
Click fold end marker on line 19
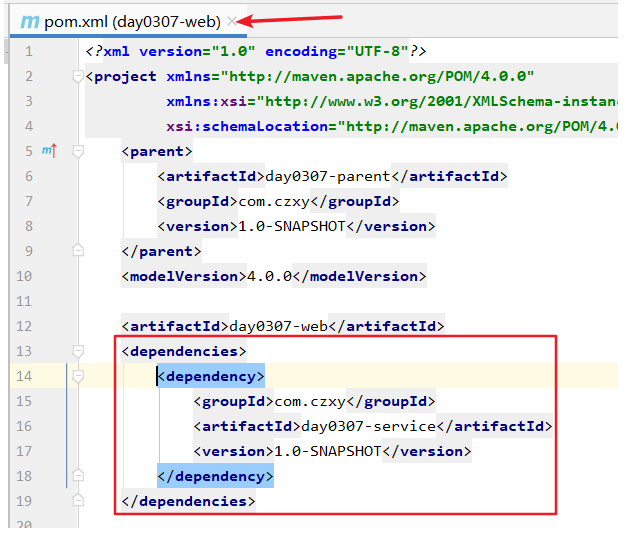(x=78, y=501)
